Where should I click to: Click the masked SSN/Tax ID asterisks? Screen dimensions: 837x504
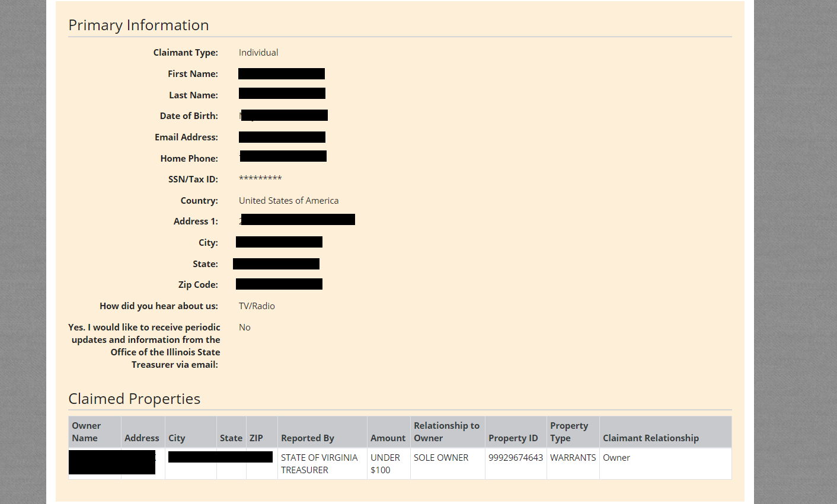tap(260, 179)
